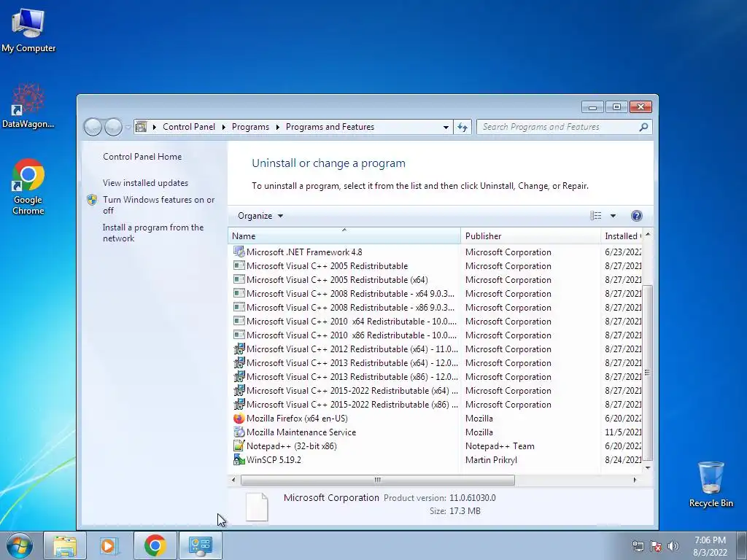Expand the address bar history dropdown
The image size is (747, 560).
[446, 127]
